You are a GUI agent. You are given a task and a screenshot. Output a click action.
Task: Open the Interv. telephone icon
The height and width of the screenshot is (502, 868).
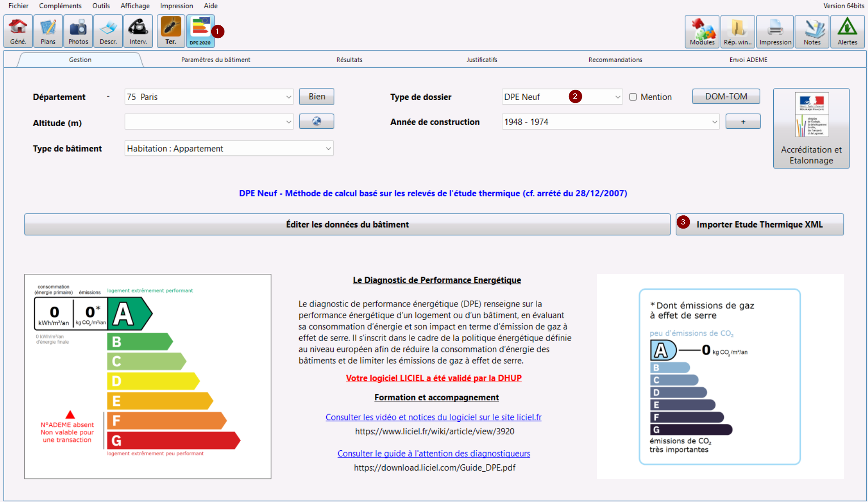coord(138,31)
